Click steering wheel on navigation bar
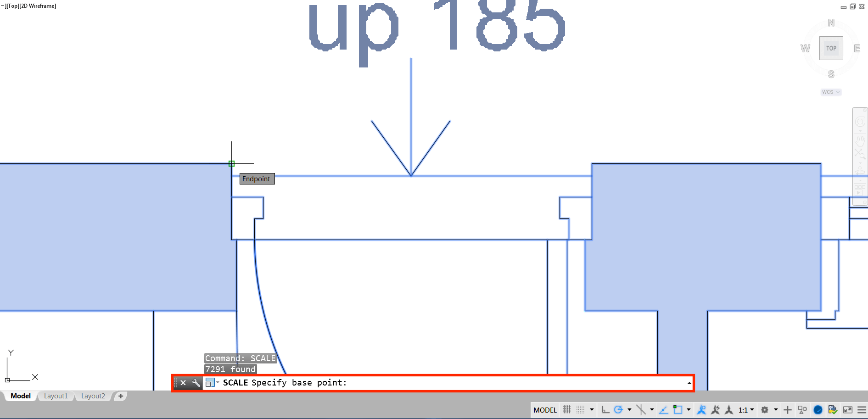This screenshot has width=868, height=419. (x=860, y=122)
